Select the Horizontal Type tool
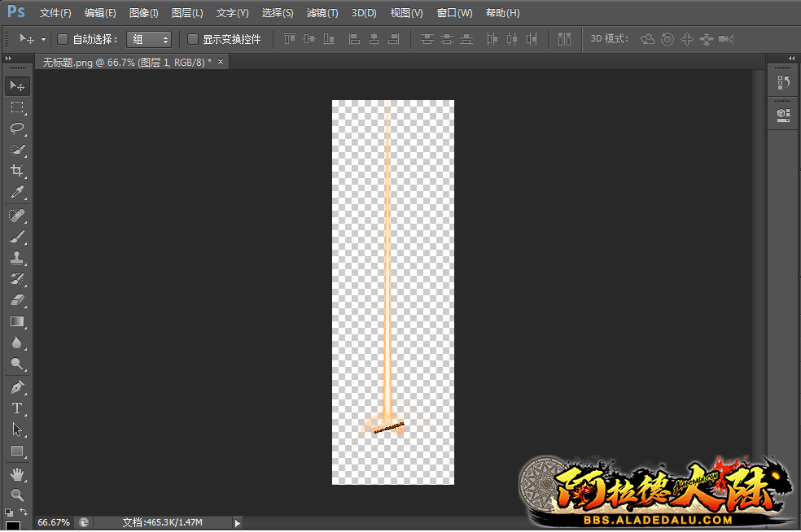Viewport: 801px width, 532px height. pyautogui.click(x=17, y=408)
